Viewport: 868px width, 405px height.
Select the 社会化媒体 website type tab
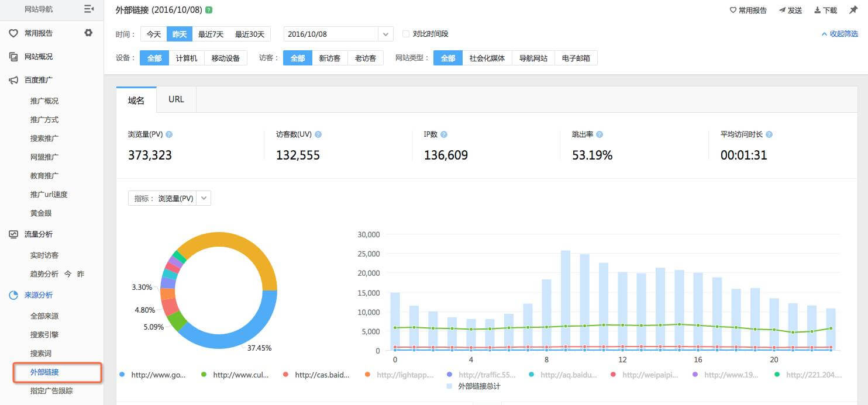(487, 57)
